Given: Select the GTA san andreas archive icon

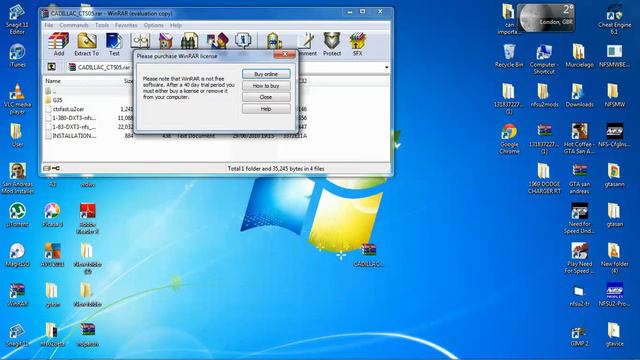Looking at the screenshot, I should [x=579, y=179].
